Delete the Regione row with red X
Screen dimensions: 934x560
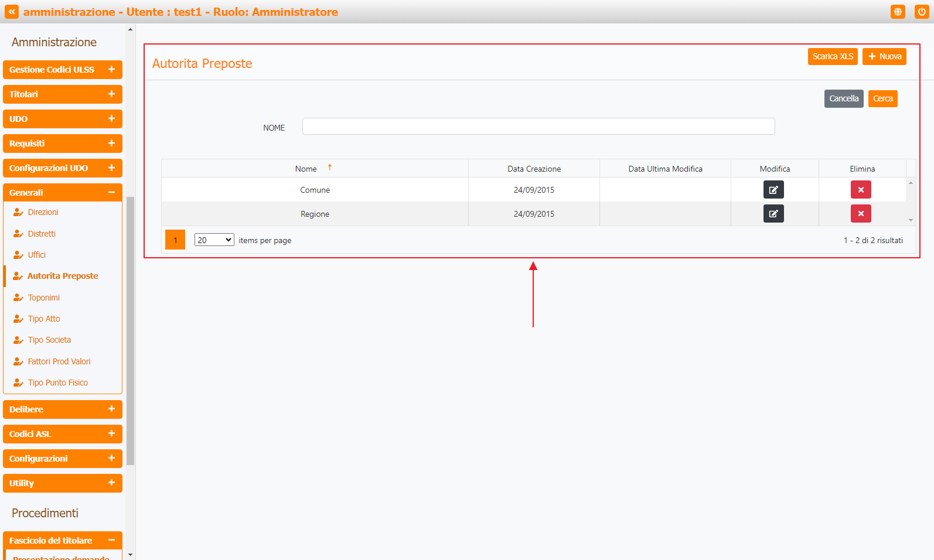click(861, 214)
